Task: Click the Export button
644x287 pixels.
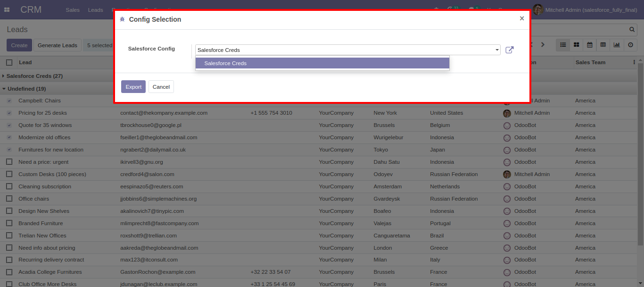Action: pos(133,87)
